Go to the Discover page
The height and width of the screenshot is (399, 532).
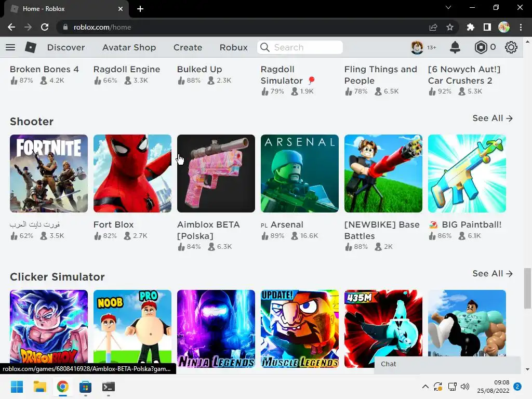point(66,47)
